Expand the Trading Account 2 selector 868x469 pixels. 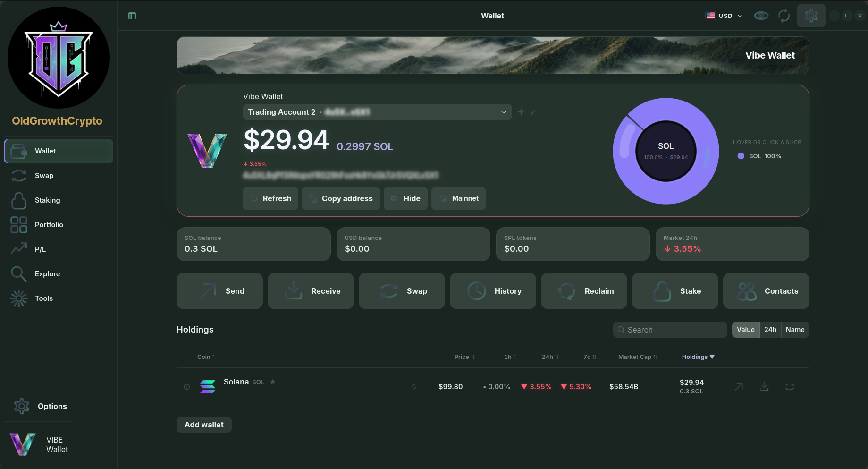[x=377, y=112]
